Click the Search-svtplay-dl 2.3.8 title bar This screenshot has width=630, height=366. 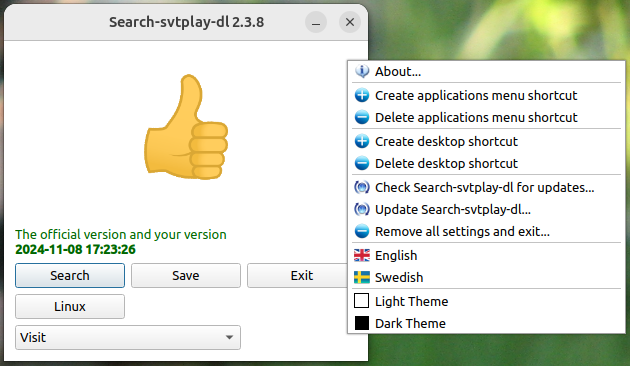pos(186,22)
